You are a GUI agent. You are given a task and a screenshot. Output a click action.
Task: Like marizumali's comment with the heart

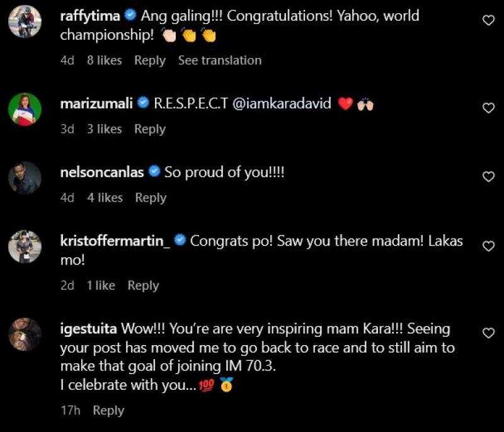488,108
